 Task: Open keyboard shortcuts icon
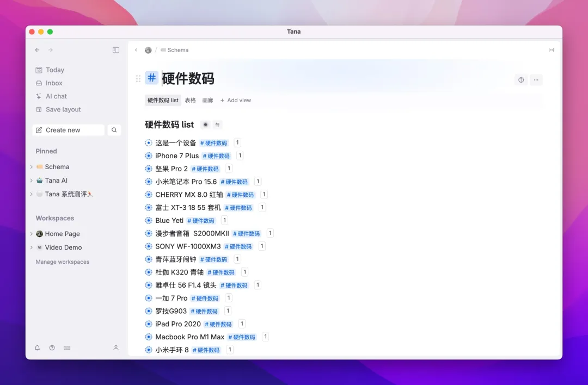click(x=67, y=348)
